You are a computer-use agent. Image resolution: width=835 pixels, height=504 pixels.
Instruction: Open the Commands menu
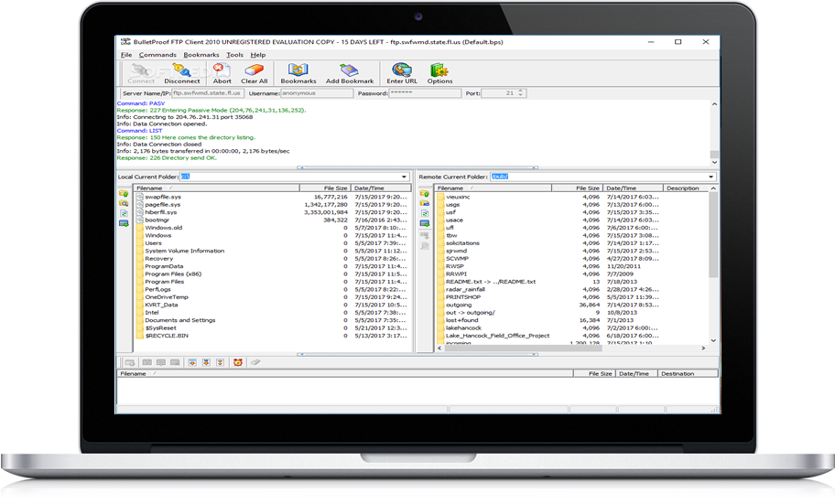157,55
